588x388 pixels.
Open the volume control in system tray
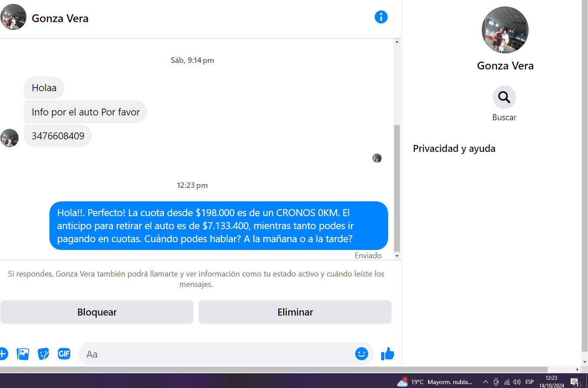tap(516, 382)
